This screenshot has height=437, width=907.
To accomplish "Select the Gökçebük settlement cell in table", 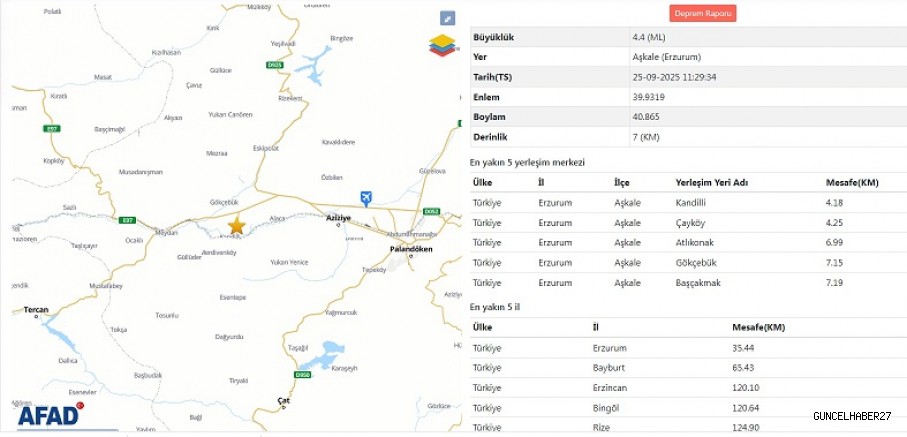I will [x=696, y=263].
